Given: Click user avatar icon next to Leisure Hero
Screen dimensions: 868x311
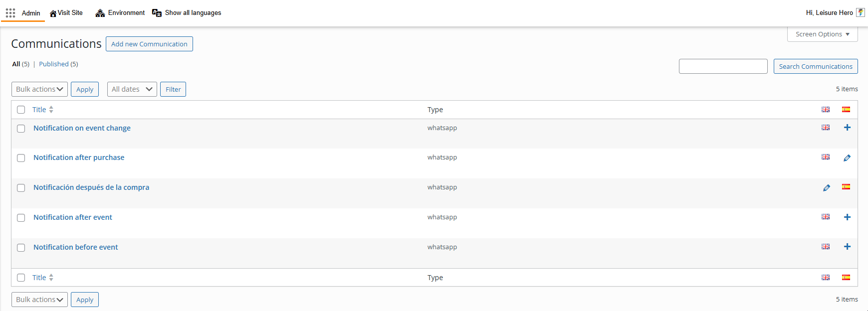Looking at the screenshot, I should [x=861, y=12].
